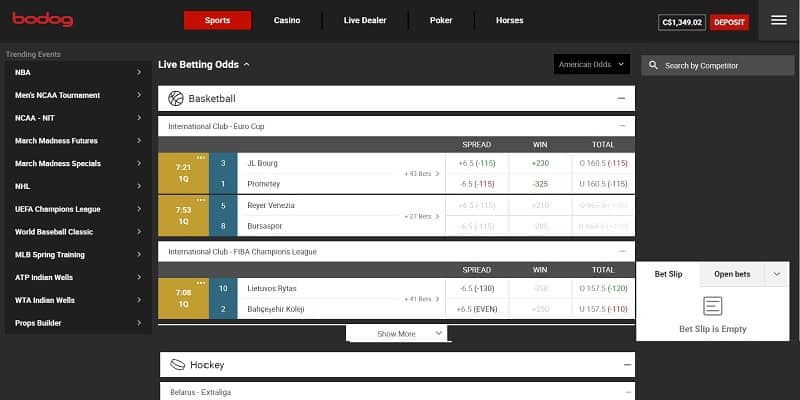Open Men's NCAA Tournament link

pos(78,95)
